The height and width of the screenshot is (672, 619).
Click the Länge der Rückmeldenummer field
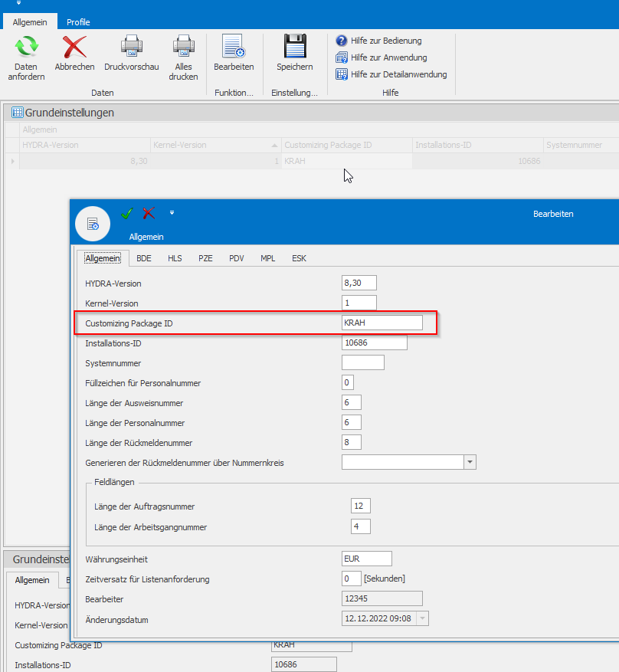[x=352, y=442]
